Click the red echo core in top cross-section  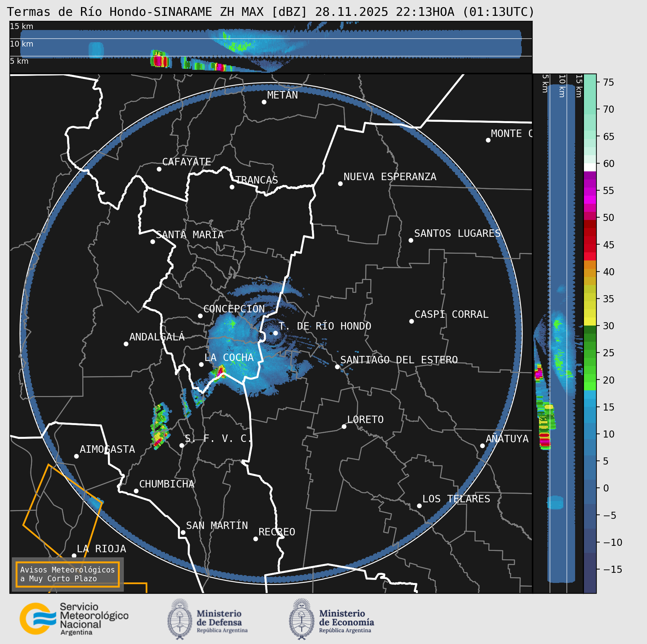(159, 61)
